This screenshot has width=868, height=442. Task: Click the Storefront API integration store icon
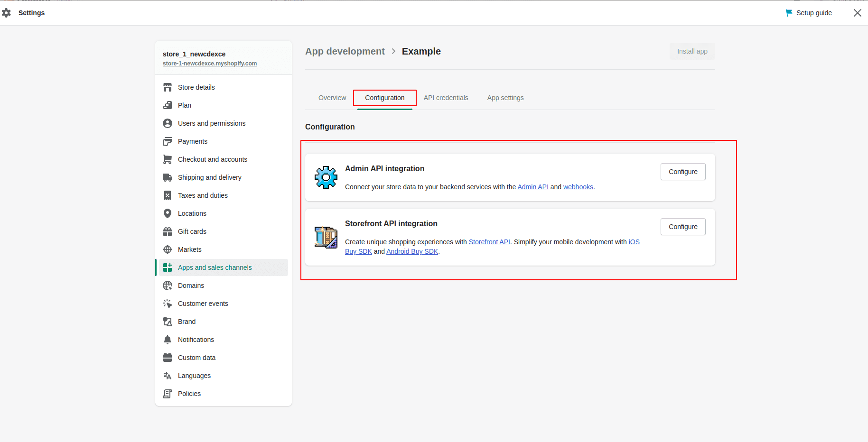pos(326,237)
